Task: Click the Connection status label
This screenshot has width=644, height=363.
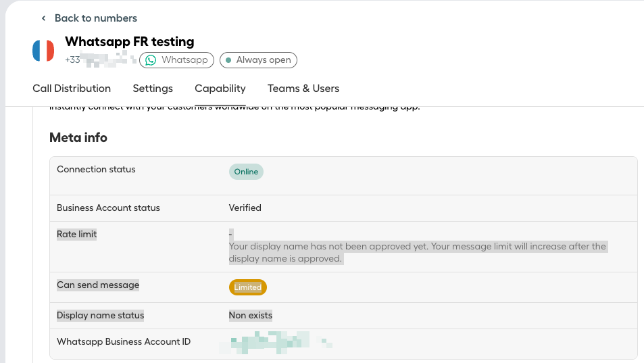Action: (96, 169)
